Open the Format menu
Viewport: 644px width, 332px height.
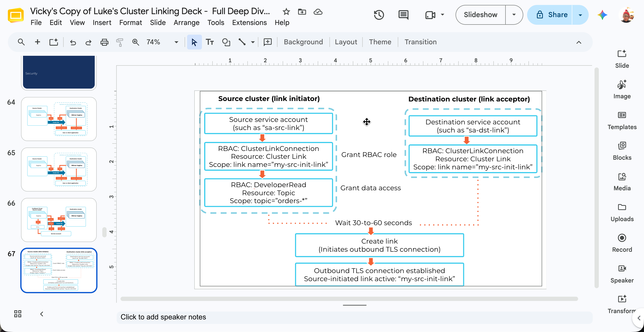click(x=130, y=22)
